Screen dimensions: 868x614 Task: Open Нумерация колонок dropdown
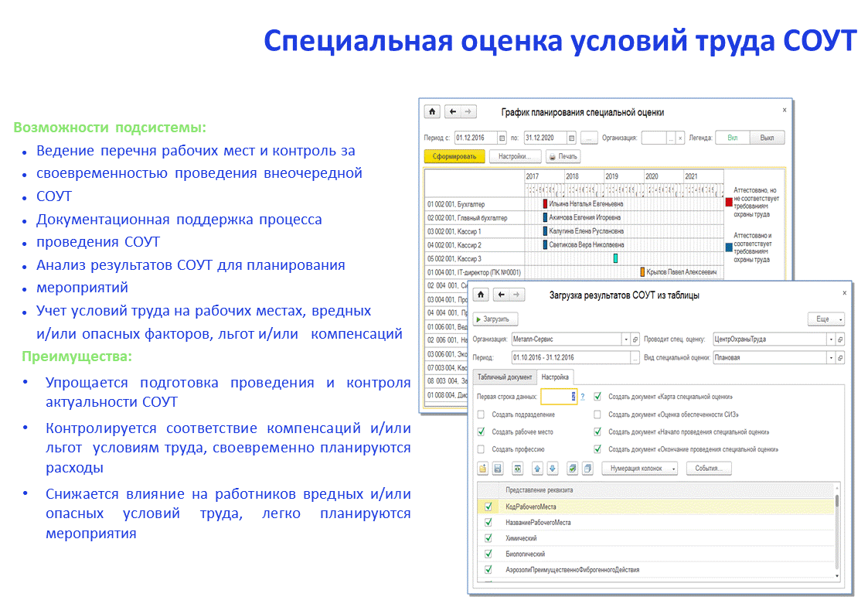tap(640, 469)
